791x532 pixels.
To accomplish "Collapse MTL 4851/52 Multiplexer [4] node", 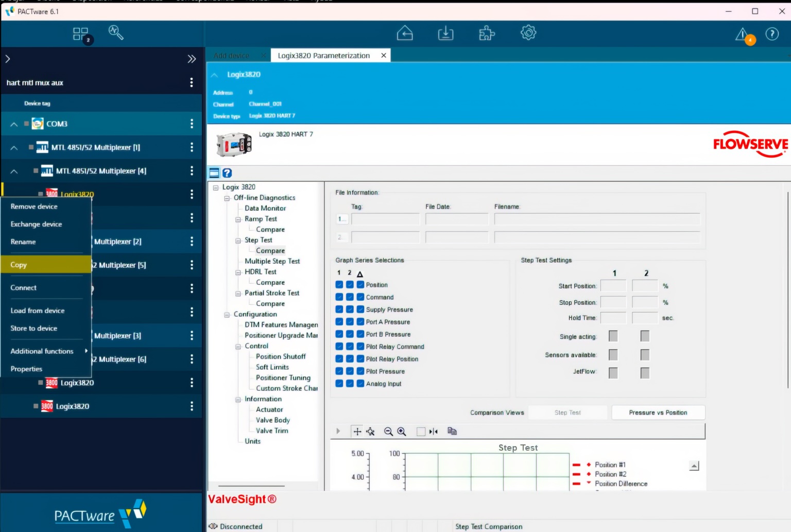I will coord(14,171).
